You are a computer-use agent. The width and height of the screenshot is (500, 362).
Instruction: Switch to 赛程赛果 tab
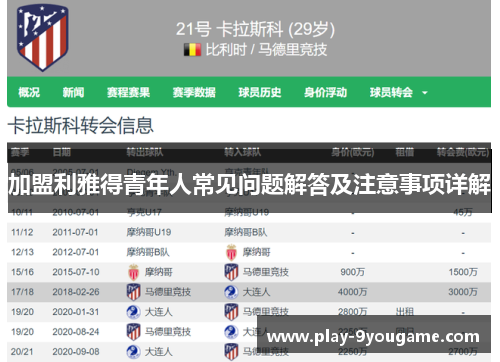[128, 92]
